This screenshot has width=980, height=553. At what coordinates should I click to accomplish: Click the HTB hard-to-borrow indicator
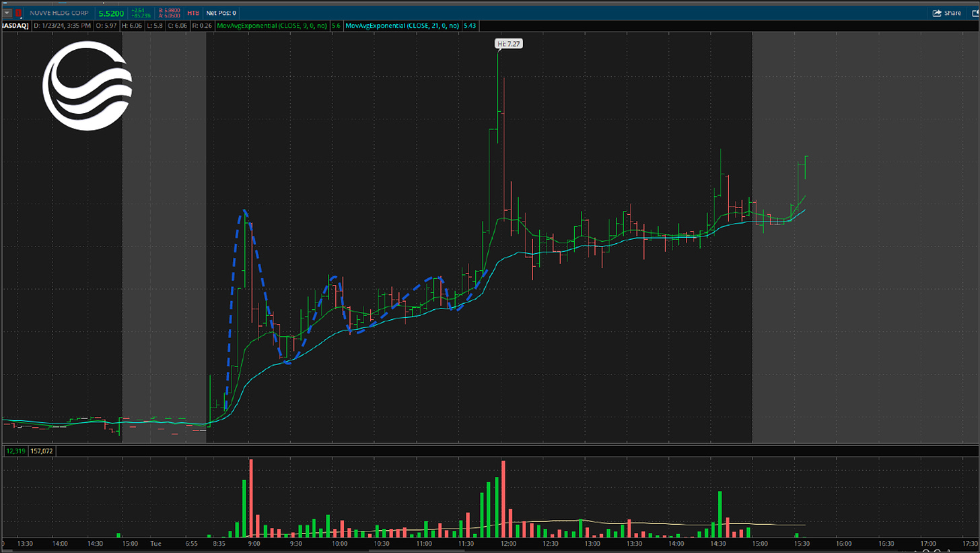coord(193,13)
